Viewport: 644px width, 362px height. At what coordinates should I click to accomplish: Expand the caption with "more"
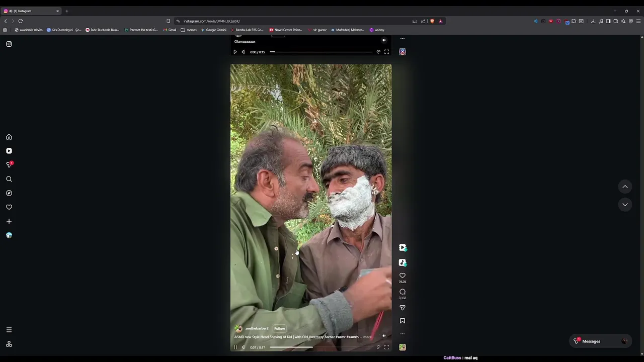click(x=367, y=337)
